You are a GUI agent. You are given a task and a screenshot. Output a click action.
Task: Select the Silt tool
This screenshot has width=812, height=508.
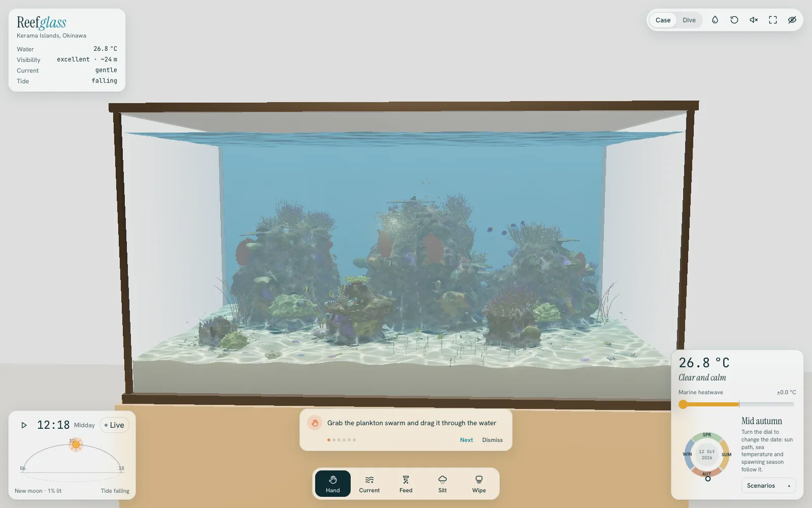pyautogui.click(x=443, y=484)
